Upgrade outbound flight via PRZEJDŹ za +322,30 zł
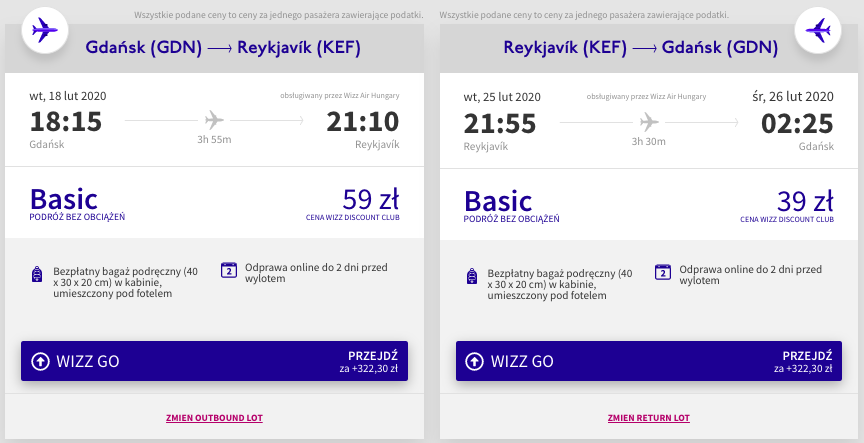 click(x=369, y=361)
